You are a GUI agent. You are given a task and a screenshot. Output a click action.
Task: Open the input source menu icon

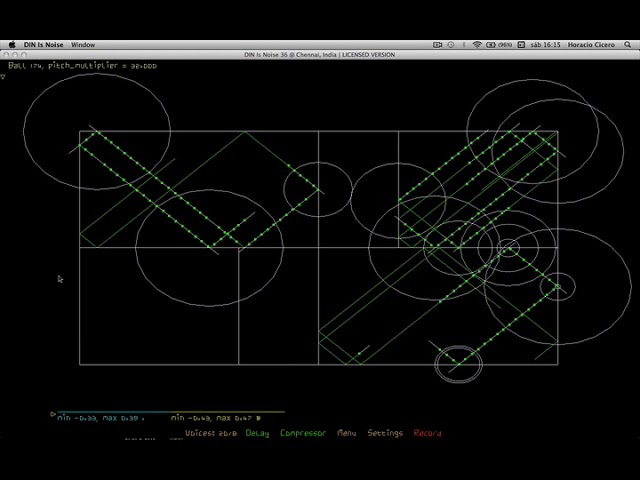coord(521,45)
